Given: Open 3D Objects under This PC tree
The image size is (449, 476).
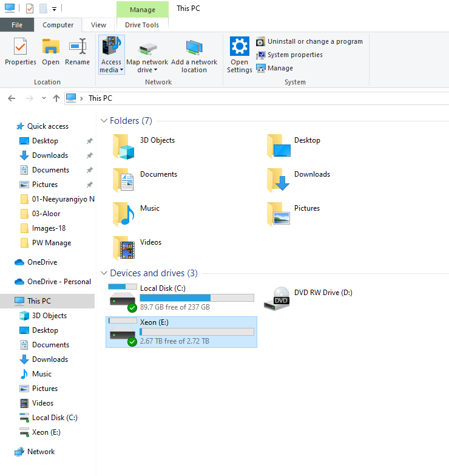Looking at the screenshot, I should (x=42, y=316).
